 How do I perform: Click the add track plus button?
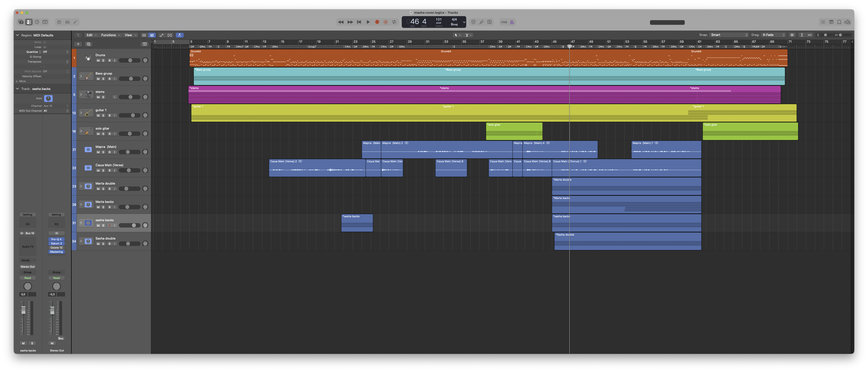pyautogui.click(x=78, y=44)
